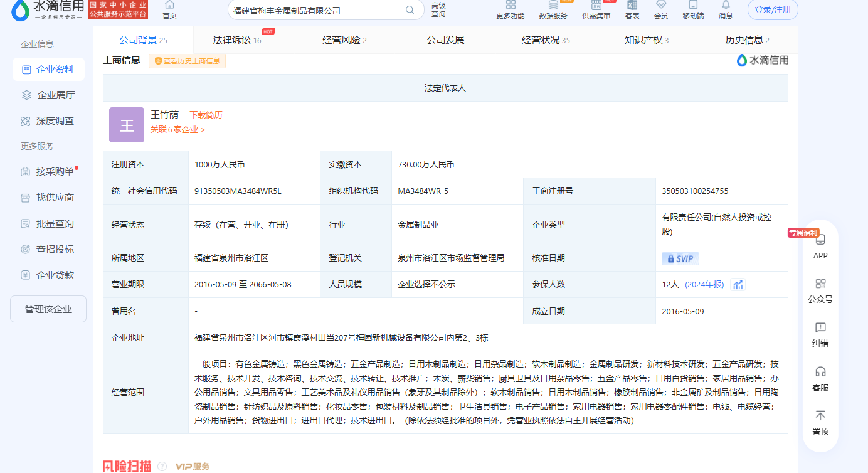
Task: Click the search magnifier icon
Action: (x=410, y=10)
